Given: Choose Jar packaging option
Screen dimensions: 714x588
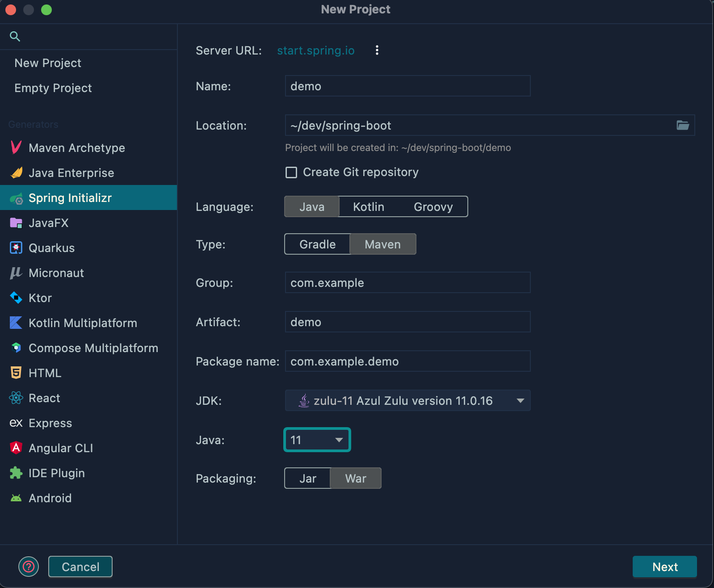Looking at the screenshot, I should pyautogui.click(x=307, y=478).
